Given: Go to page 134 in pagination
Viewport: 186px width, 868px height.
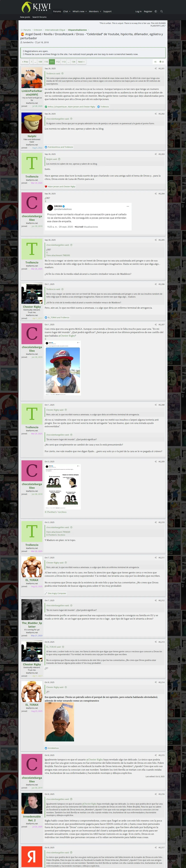Looking at the screenshot, I should (73, 62).
